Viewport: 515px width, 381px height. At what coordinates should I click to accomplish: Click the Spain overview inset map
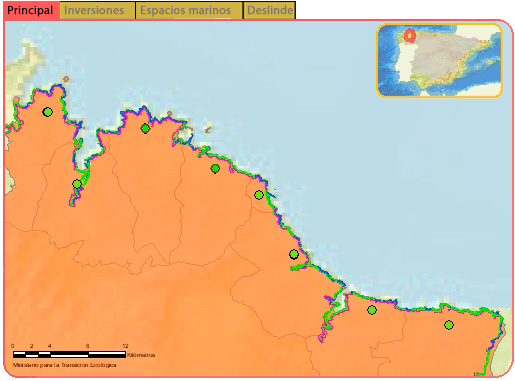(x=440, y=60)
